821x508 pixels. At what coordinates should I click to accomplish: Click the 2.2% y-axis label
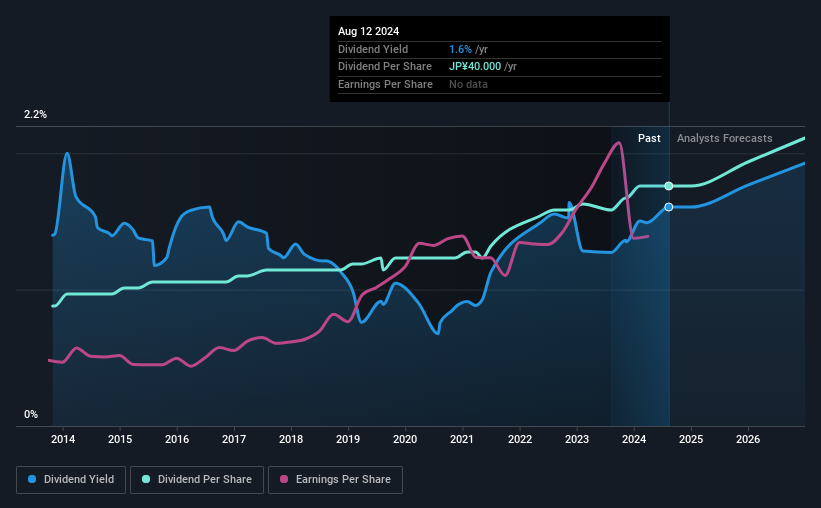pos(35,114)
